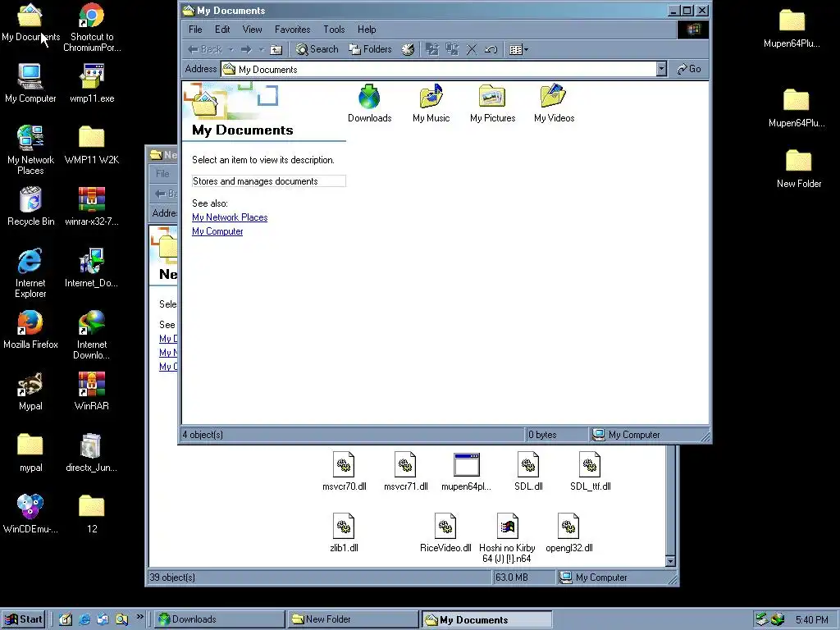Click Show Desktop Quick Launch icon
Viewport: 840px width, 630px height.
[x=66, y=619]
